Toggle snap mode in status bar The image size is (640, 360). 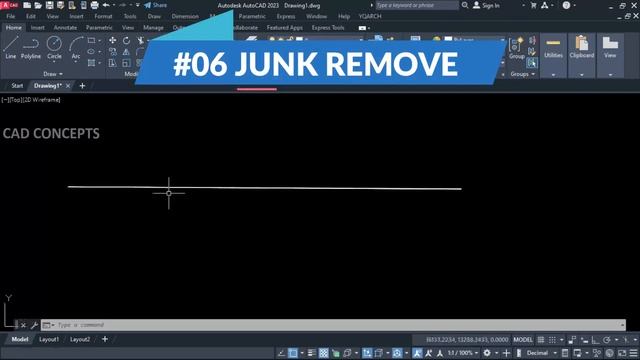(552, 340)
